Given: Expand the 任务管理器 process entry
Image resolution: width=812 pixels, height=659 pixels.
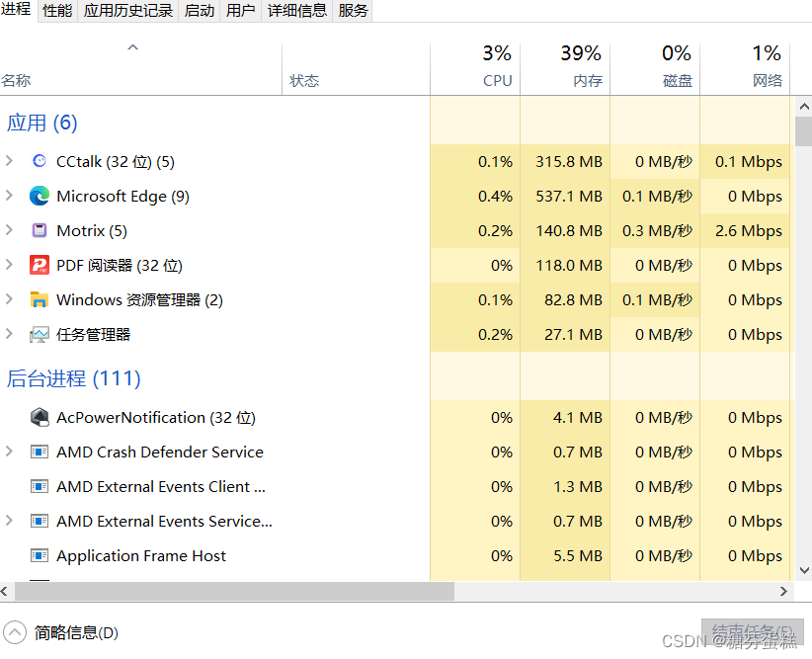Looking at the screenshot, I should click(9, 334).
